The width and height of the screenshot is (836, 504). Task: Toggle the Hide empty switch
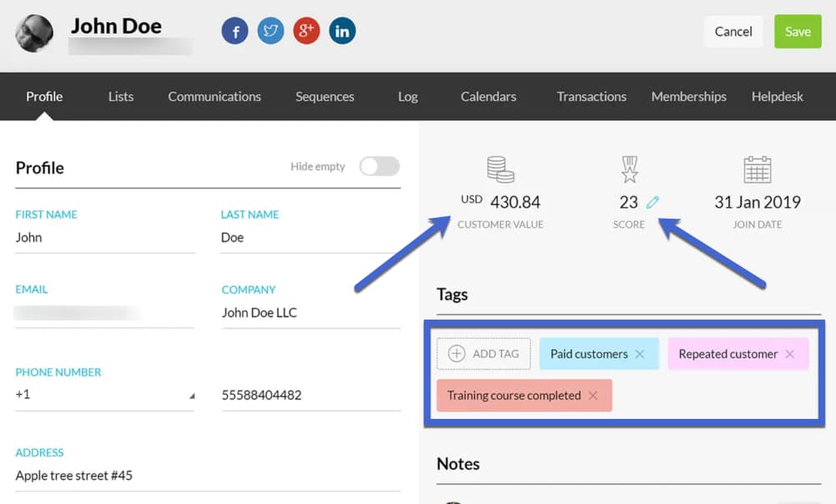tap(380, 166)
